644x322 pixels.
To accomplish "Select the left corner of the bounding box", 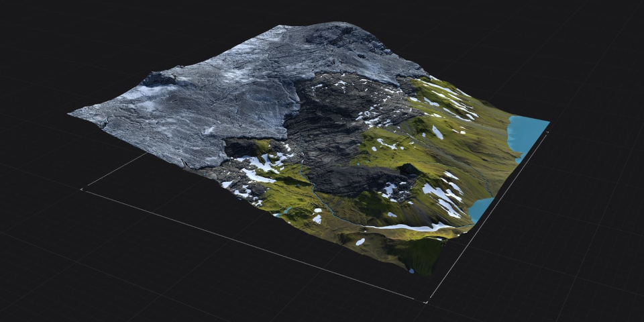I will click(82, 189).
